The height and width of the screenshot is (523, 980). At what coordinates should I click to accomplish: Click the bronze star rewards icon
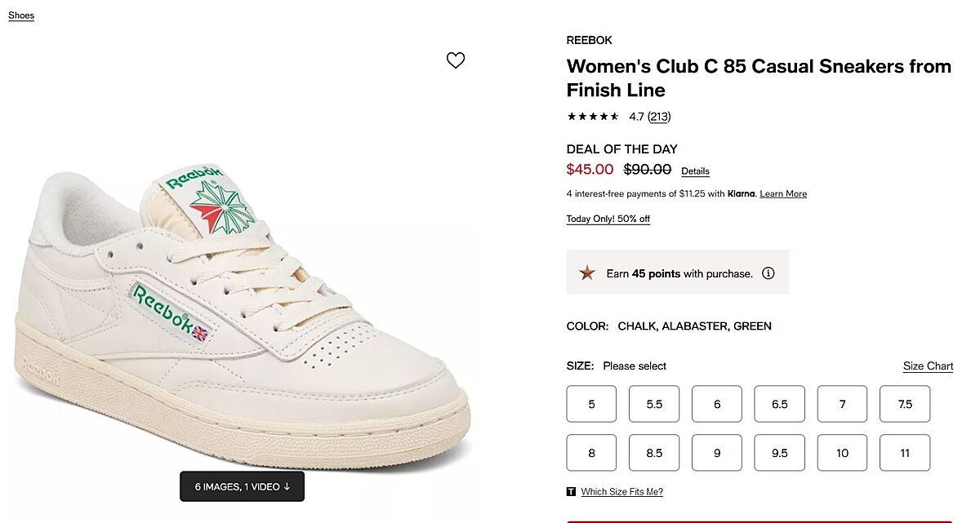pyautogui.click(x=587, y=273)
